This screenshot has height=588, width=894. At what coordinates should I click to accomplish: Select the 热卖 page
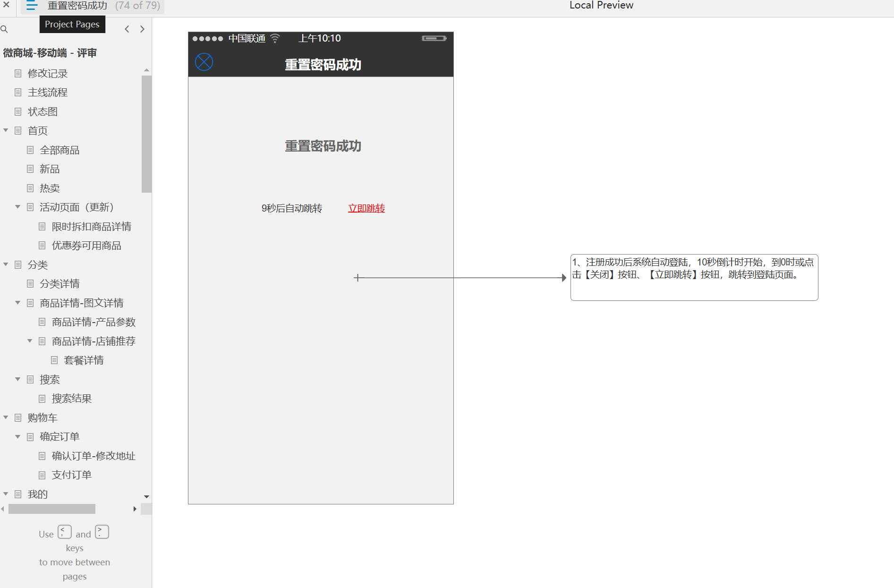(x=49, y=188)
